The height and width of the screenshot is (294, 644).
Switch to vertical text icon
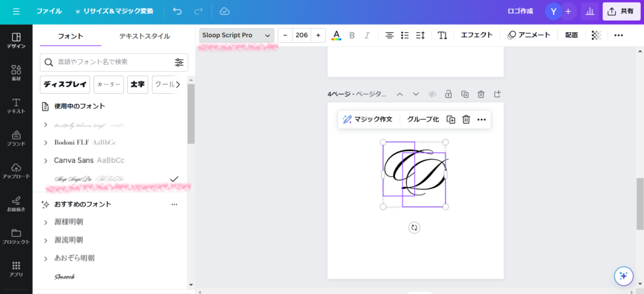(x=442, y=35)
